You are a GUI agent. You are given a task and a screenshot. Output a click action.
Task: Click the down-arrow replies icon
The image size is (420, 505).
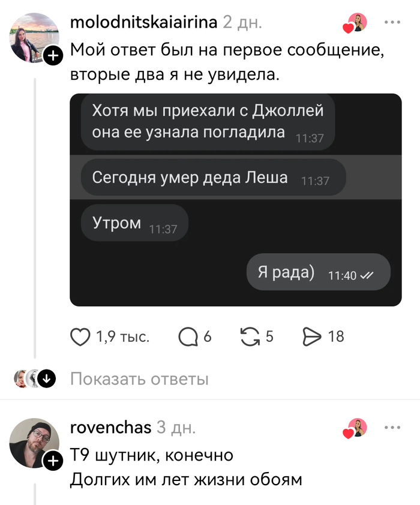47,378
